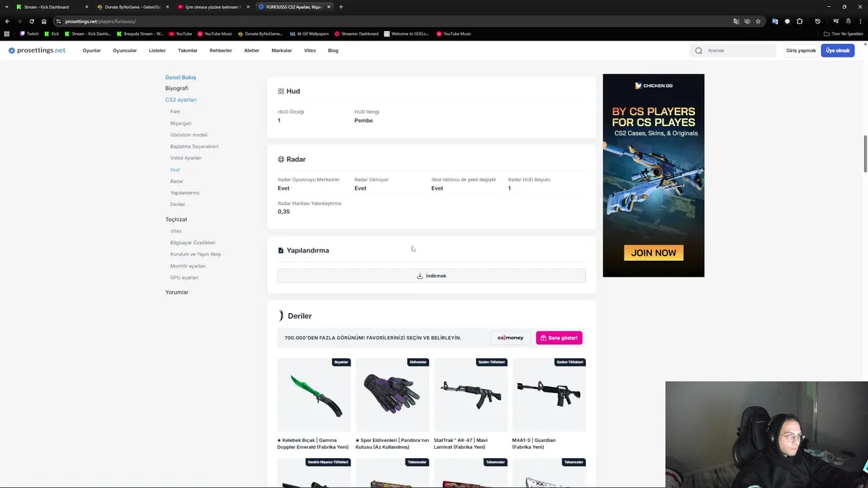This screenshot has width=868, height=488.
Task: Open the Kick bookmark
Action: 52,34
